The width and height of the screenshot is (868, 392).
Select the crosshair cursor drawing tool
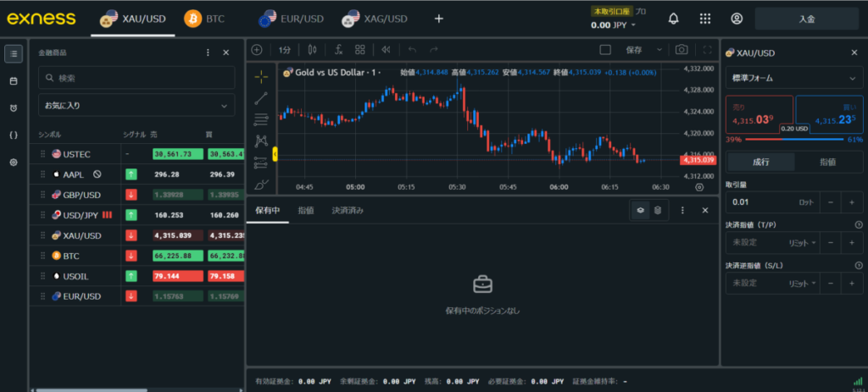coord(261,76)
